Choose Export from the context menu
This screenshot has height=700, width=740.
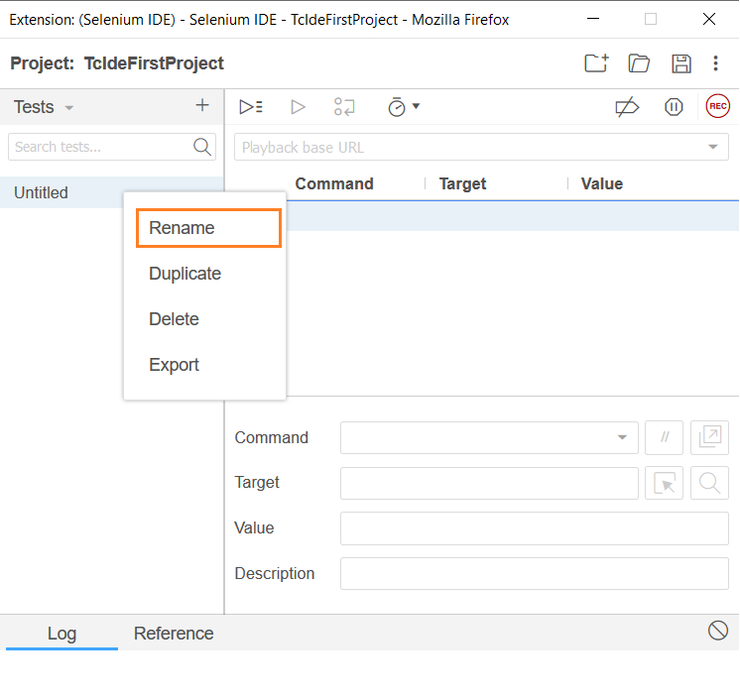(x=174, y=365)
